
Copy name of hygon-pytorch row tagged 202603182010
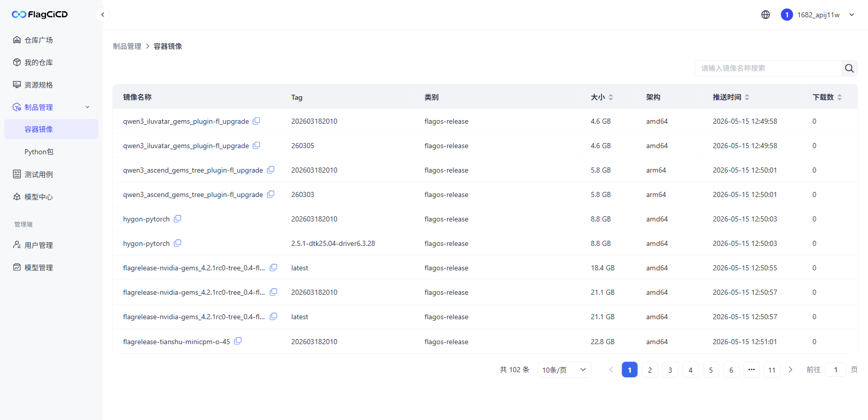[x=177, y=219]
